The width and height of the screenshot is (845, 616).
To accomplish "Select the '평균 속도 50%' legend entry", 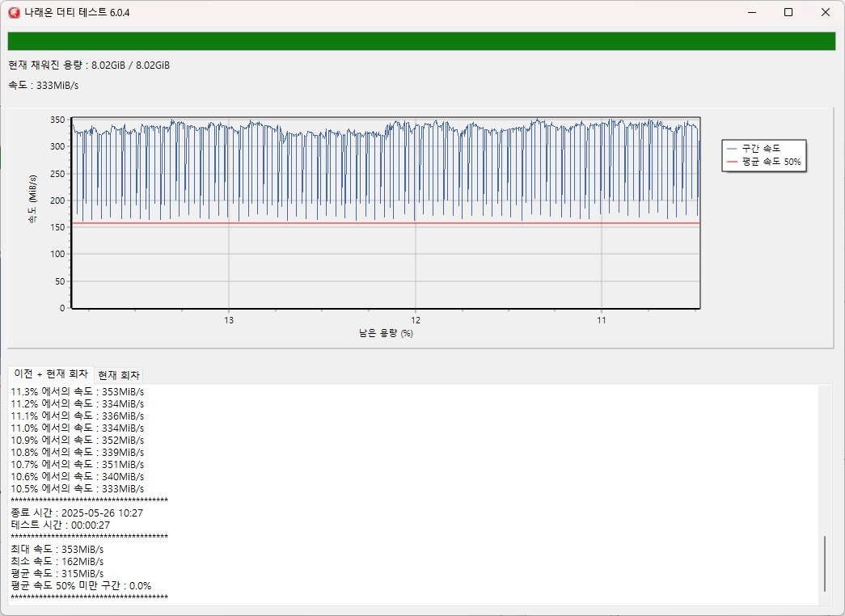I will (771, 162).
